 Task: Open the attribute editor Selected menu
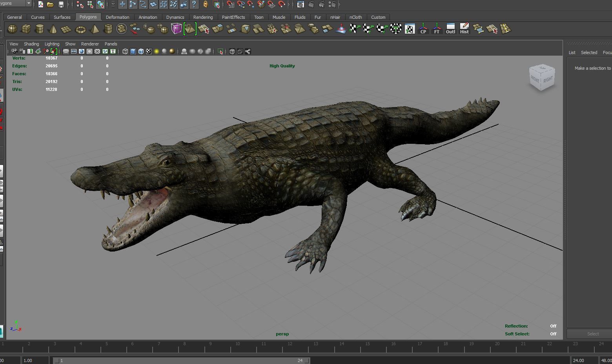[589, 53]
